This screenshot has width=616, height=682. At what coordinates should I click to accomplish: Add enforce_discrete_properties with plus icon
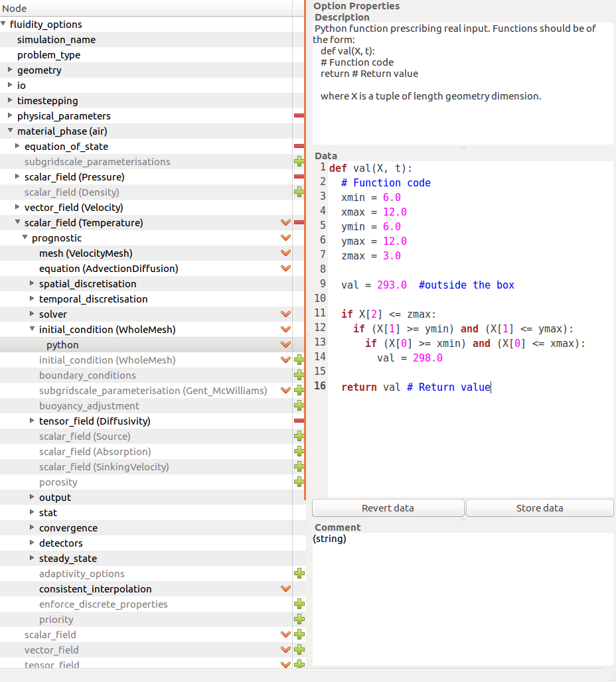click(299, 604)
